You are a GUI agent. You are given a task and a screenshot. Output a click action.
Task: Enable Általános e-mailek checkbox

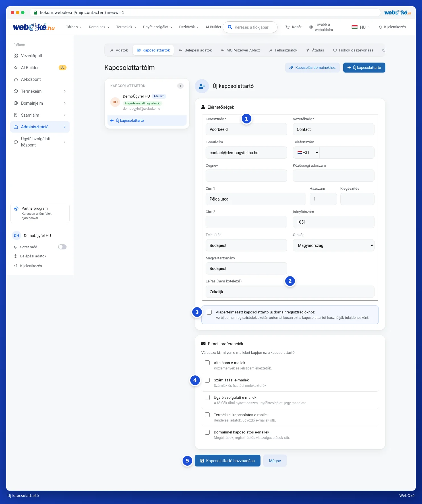coord(207,363)
